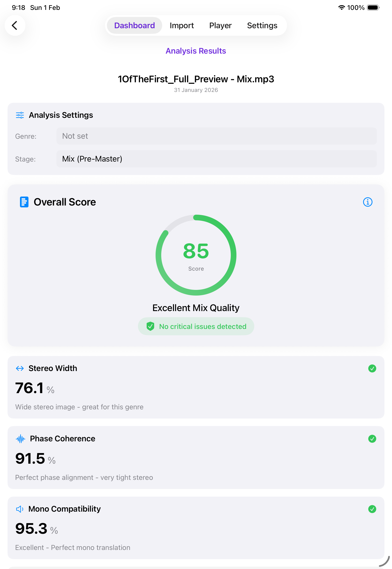Click the Phase Coherence waveform icon
Image resolution: width=392 pixels, height=569 pixels.
pos(21,439)
